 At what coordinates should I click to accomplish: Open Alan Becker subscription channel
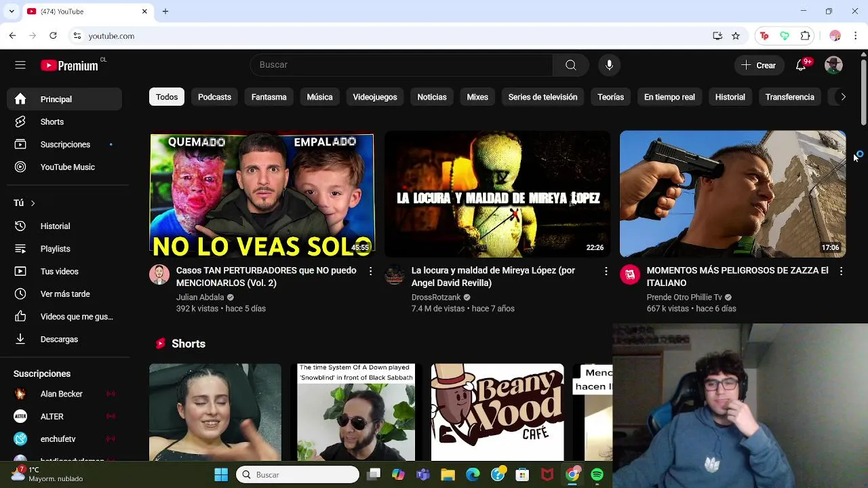click(65, 394)
